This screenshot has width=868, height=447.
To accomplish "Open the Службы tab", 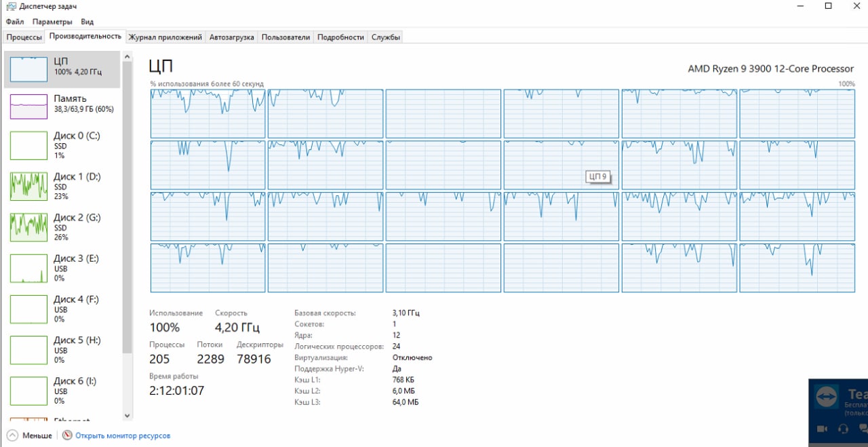I will point(386,37).
